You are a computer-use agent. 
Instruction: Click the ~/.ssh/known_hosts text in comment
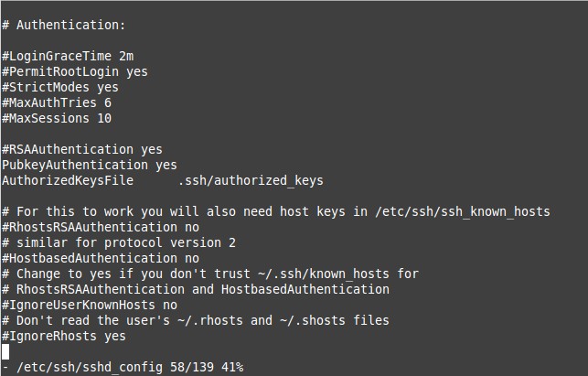(324, 274)
